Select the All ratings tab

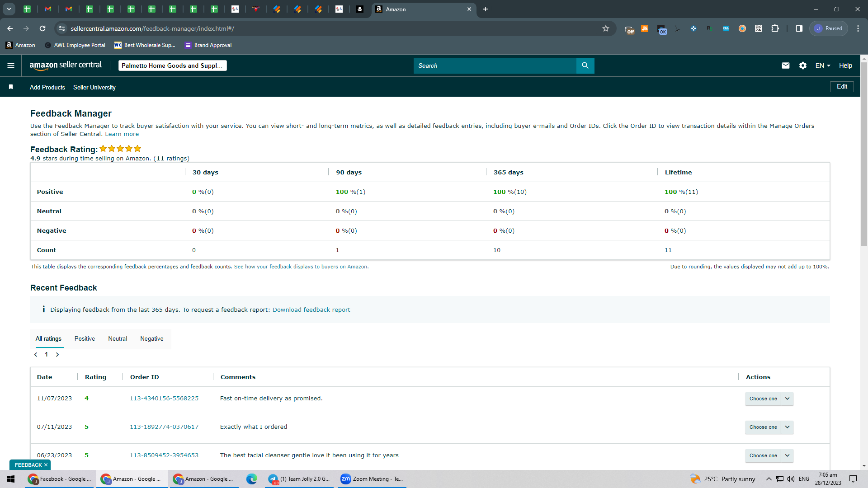[48, 338]
